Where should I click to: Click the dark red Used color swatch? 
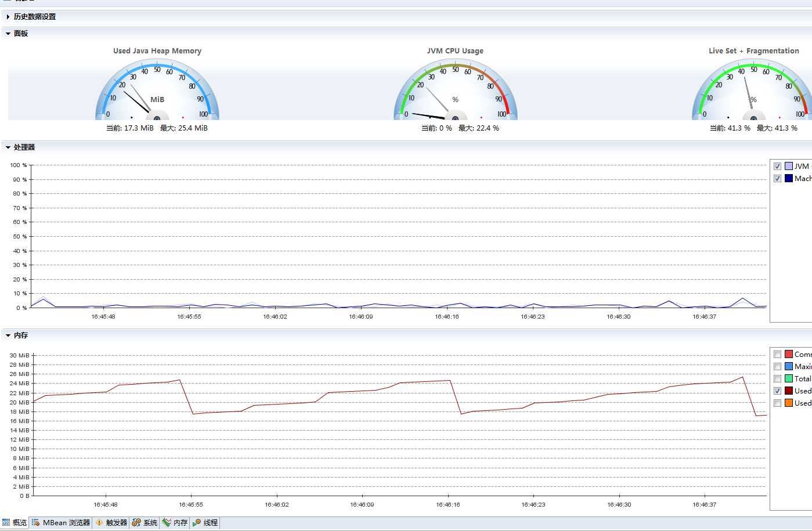tap(789, 391)
